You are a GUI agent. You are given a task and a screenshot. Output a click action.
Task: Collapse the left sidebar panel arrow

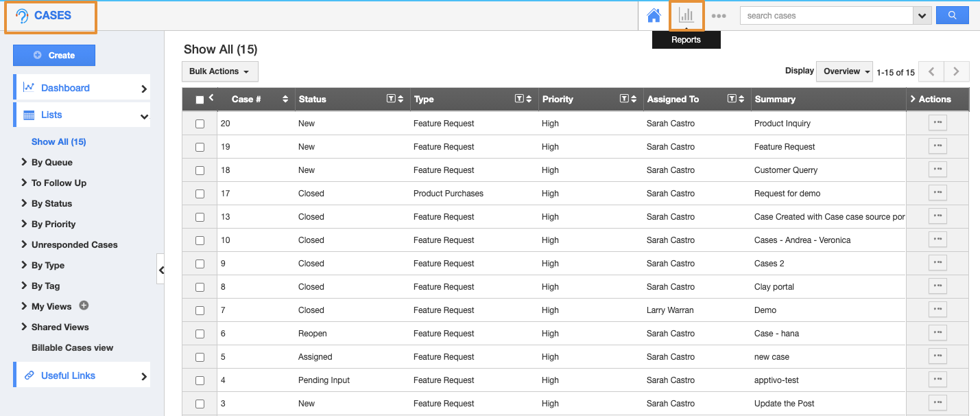(161, 270)
